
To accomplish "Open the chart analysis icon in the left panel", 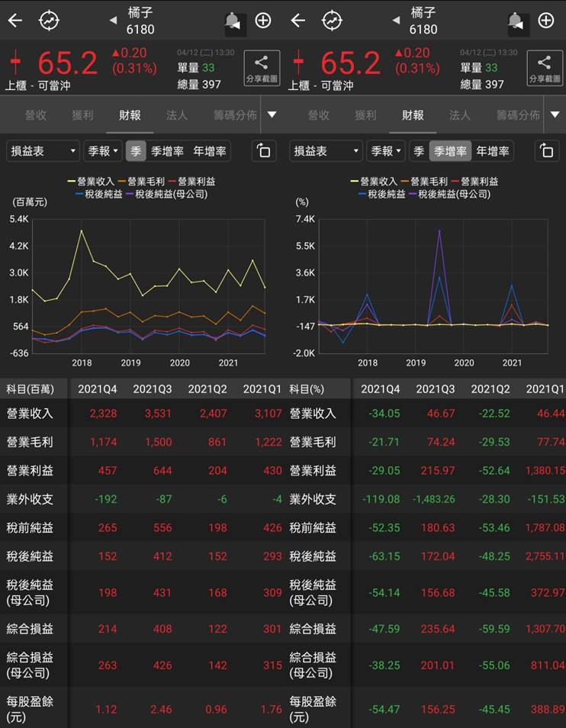I will [49, 21].
